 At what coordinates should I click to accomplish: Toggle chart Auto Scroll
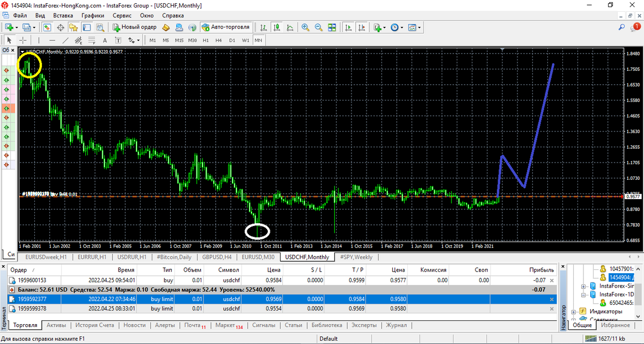(348, 27)
